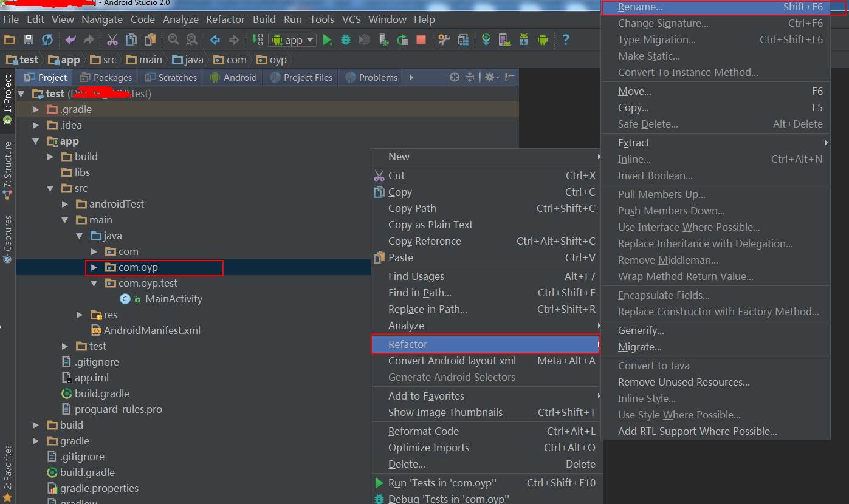The image size is (849, 504).
Task: Choose Find Usages in context menu
Action: (x=486, y=276)
